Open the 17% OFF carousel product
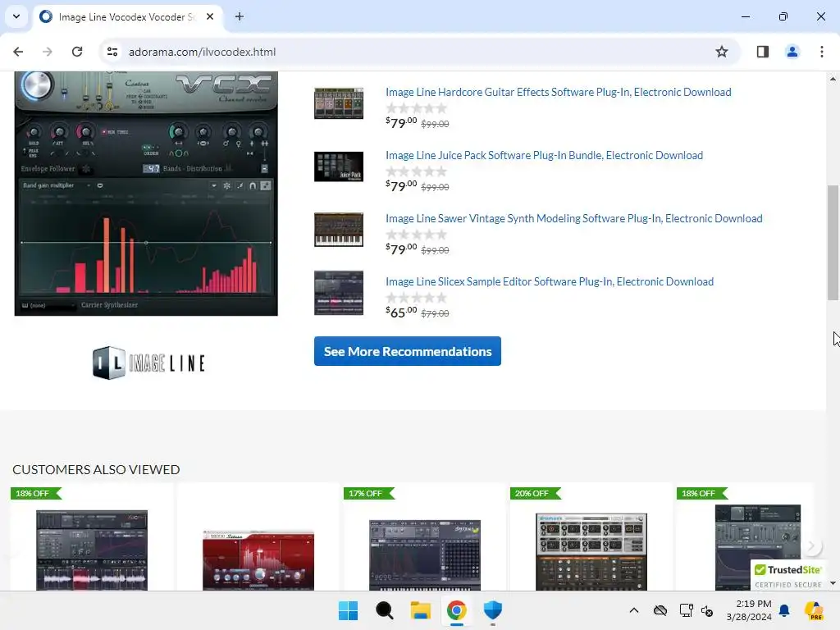Image resolution: width=840 pixels, height=630 pixels. [425, 555]
